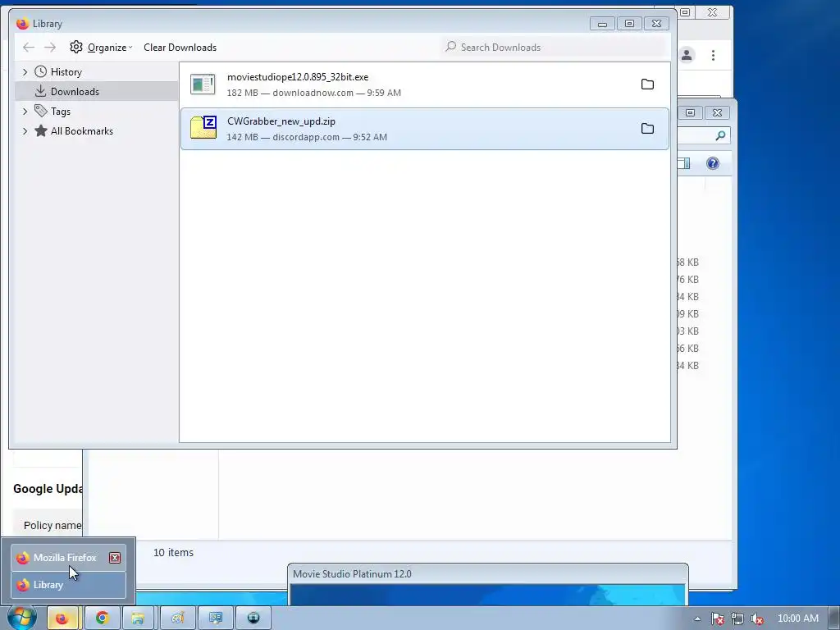This screenshot has width=840, height=630.
Task: Select moviestudiope12.0.895_32bit.exe download entry
Action: [x=424, y=84]
